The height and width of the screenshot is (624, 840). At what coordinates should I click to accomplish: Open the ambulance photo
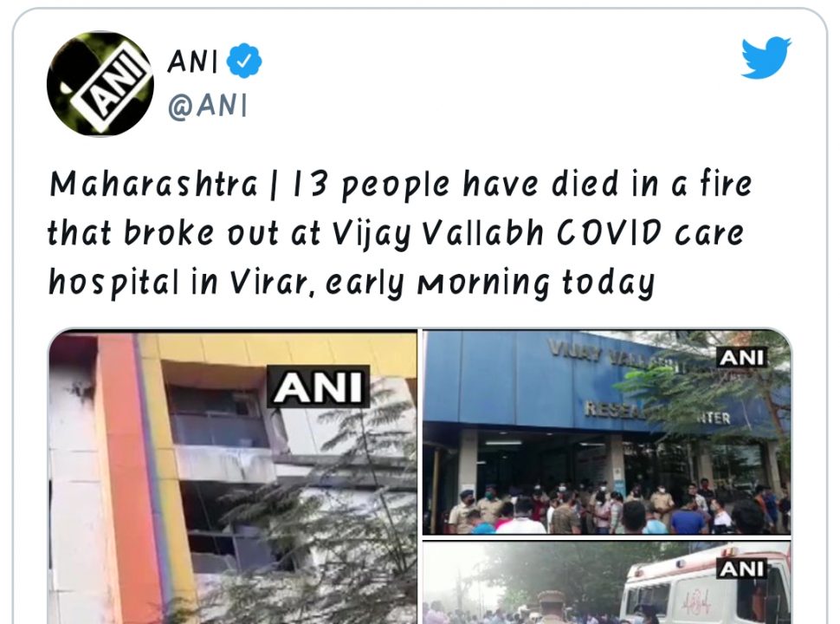[x=607, y=582]
